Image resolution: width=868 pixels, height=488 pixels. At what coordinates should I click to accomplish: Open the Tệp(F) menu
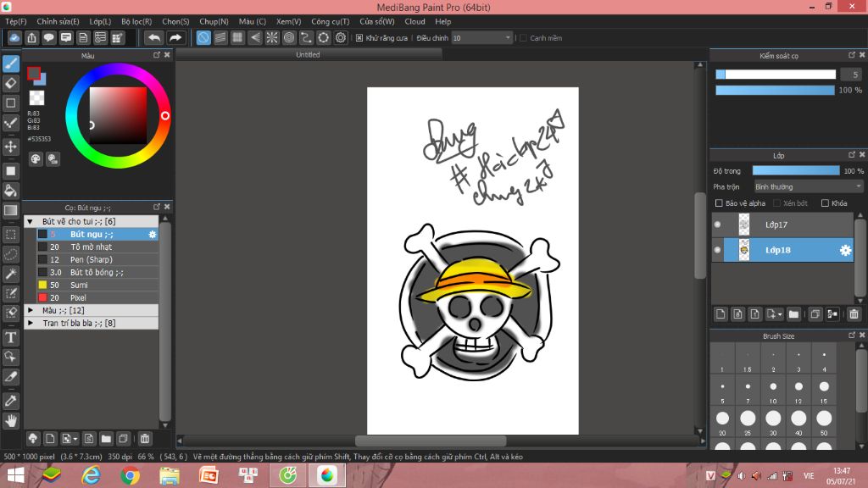(16, 21)
